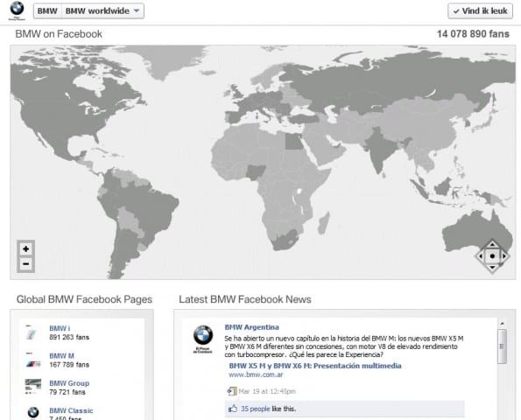Click the BMW M logo thumbnail

click(32, 360)
